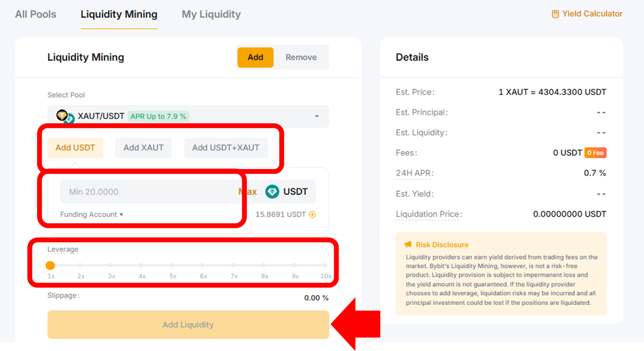644x351 pixels.
Task: Switch to the All Pools tab
Action: tap(36, 14)
